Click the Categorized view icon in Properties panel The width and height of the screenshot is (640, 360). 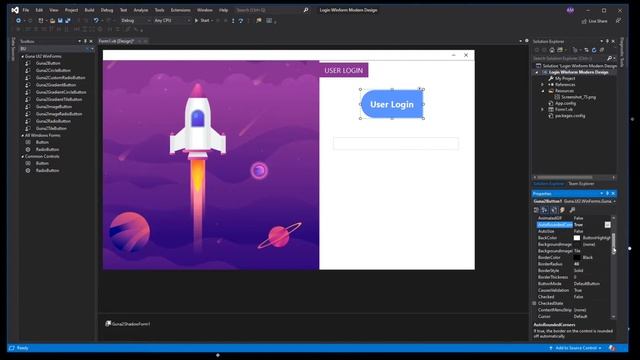click(x=536, y=210)
